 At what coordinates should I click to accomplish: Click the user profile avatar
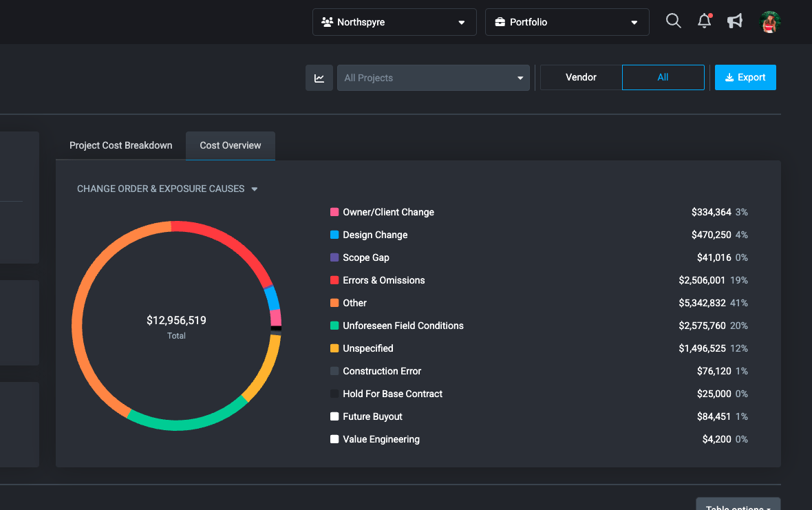770,21
